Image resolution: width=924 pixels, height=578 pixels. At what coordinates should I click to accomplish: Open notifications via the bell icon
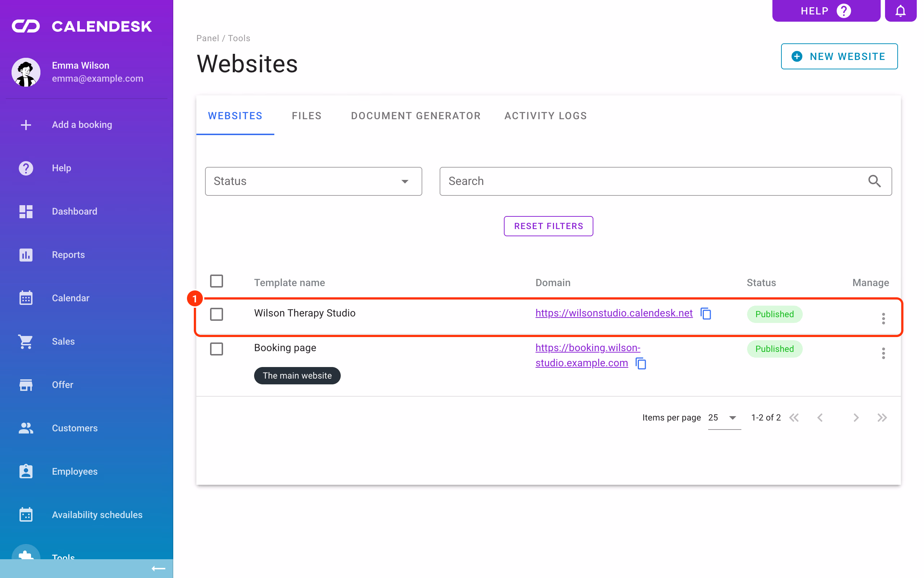click(900, 11)
